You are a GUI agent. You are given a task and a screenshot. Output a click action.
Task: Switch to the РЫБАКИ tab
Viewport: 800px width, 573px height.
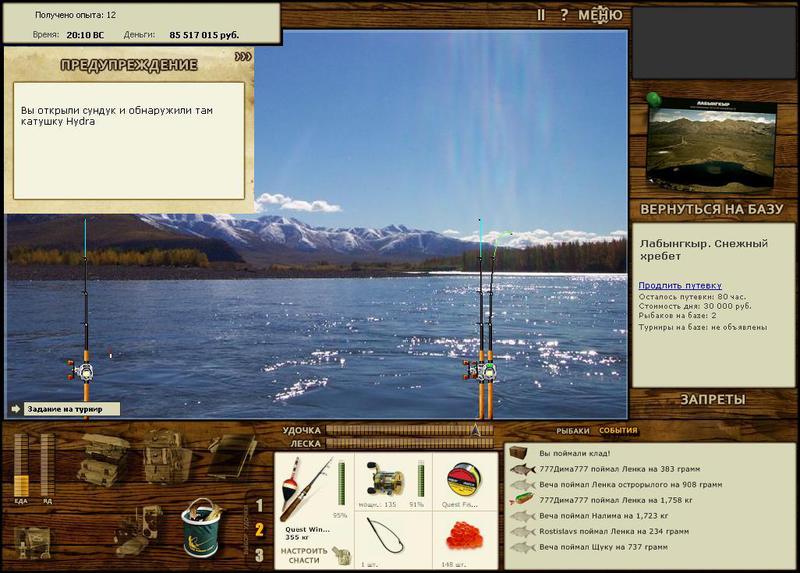tap(572, 431)
